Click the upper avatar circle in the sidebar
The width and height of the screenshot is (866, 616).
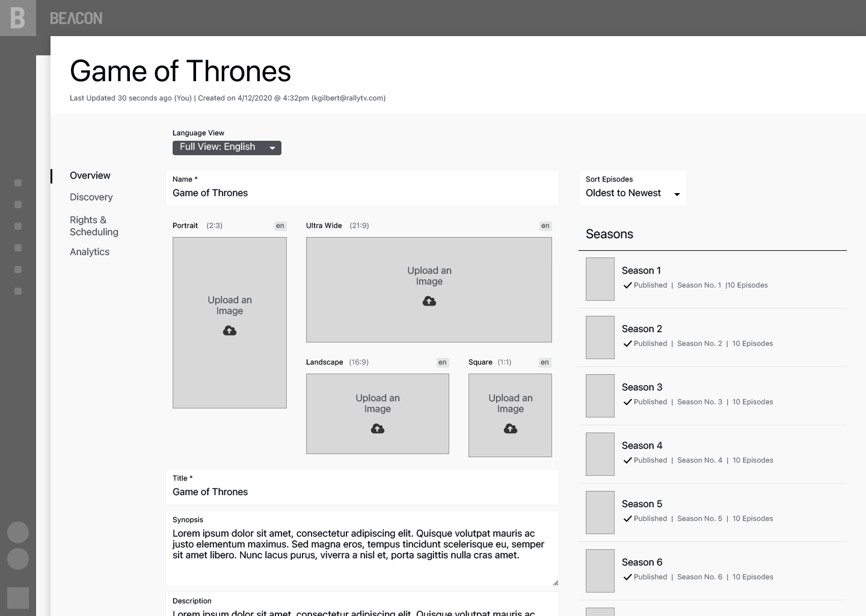pyautogui.click(x=17, y=532)
